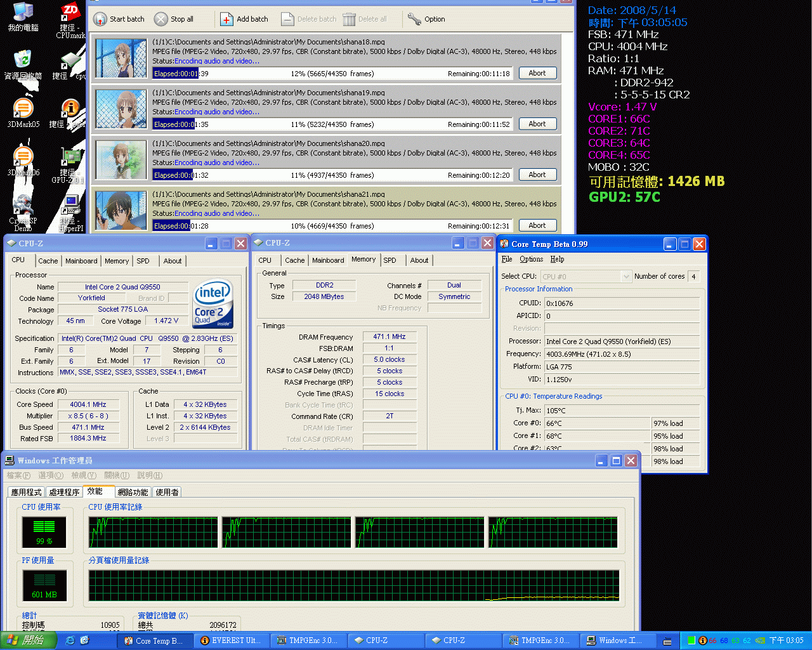The width and height of the screenshot is (812, 650).
Task: Click the Add batch icon in TMPGEnc
Action: click(x=226, y=19)
